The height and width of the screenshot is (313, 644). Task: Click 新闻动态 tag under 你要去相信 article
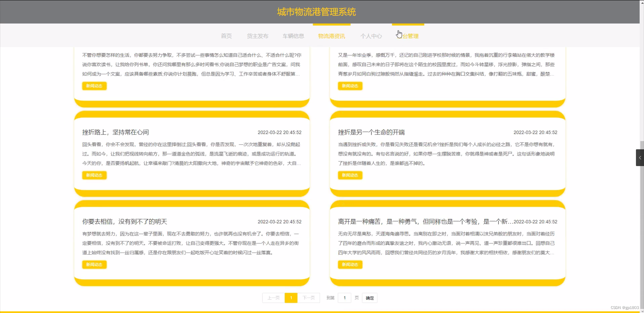(x=94, y=264)
